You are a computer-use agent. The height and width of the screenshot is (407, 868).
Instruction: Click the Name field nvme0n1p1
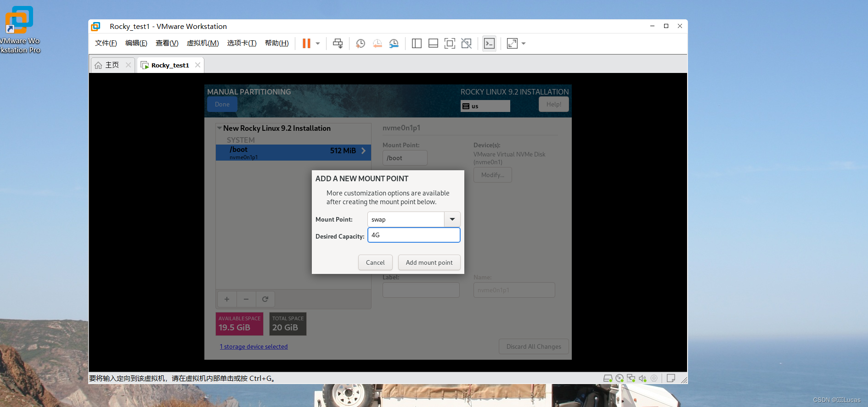click(514, 290)
